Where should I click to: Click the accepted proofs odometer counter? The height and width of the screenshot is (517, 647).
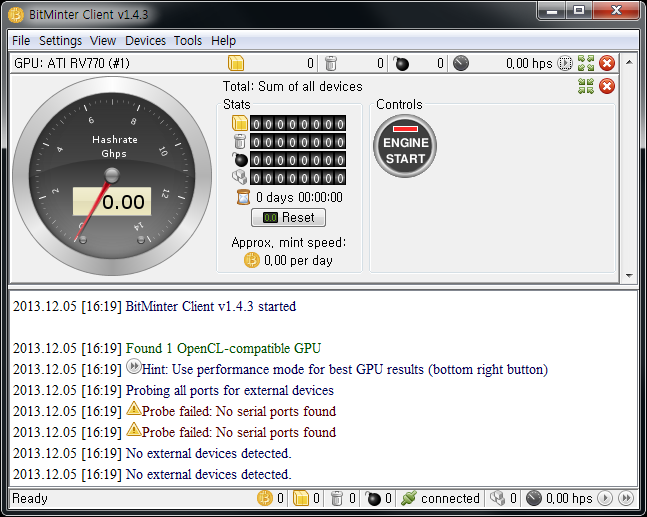point(298,123)
